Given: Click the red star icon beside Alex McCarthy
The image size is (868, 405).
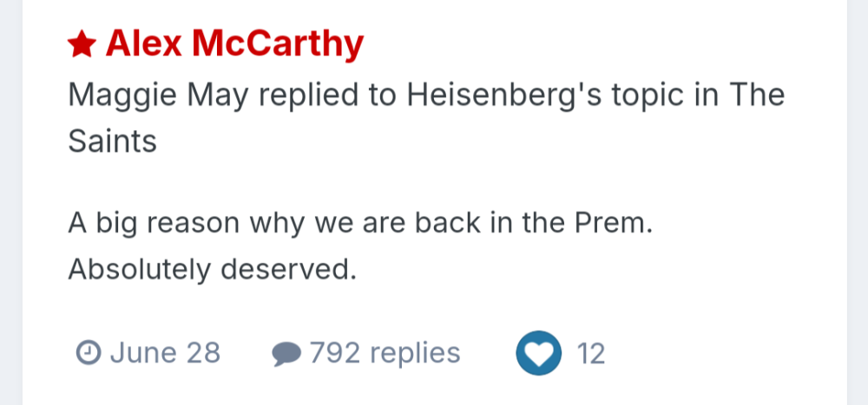Looking at the screenshot, I should [x=81, y=44].
